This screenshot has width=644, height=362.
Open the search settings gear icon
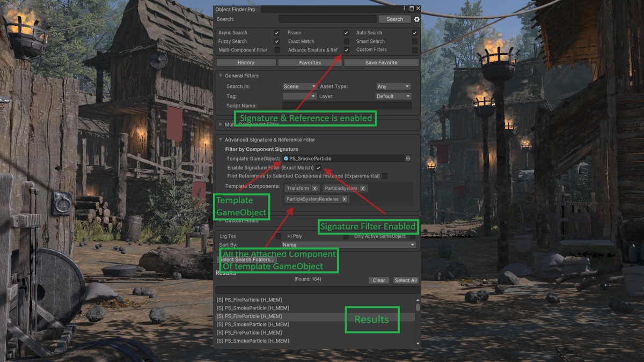pyautogui.click(x=416, y=19)
